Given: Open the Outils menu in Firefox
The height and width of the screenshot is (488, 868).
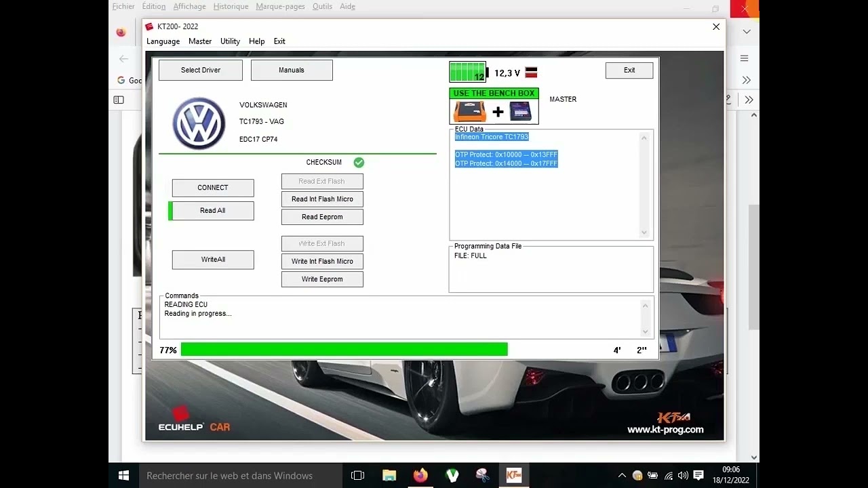Looking at the screenshot, I should click(x=323, y=6).
